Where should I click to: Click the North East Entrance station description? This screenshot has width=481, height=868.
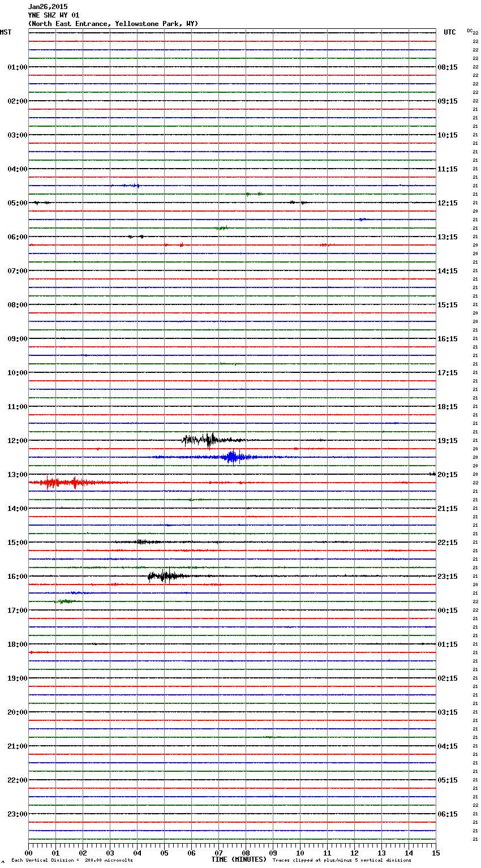[113, 24]
